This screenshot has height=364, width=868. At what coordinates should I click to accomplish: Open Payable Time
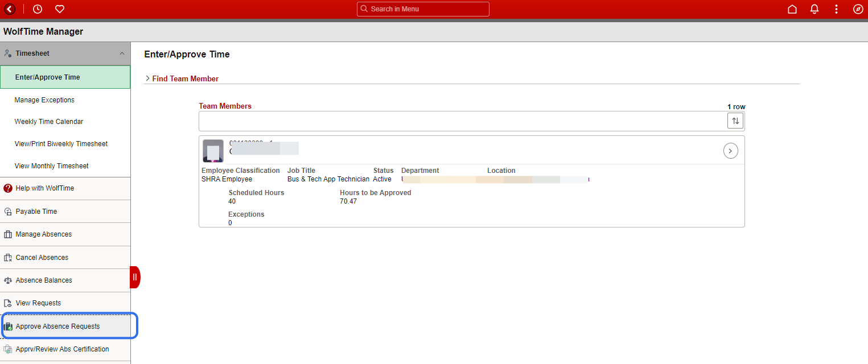[65, 212]
